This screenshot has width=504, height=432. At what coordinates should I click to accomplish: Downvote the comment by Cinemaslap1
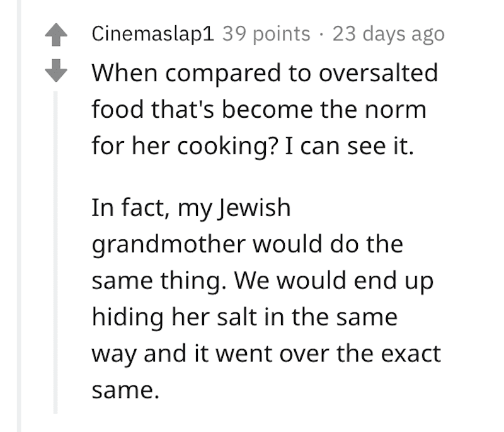[x=56, y=71]
